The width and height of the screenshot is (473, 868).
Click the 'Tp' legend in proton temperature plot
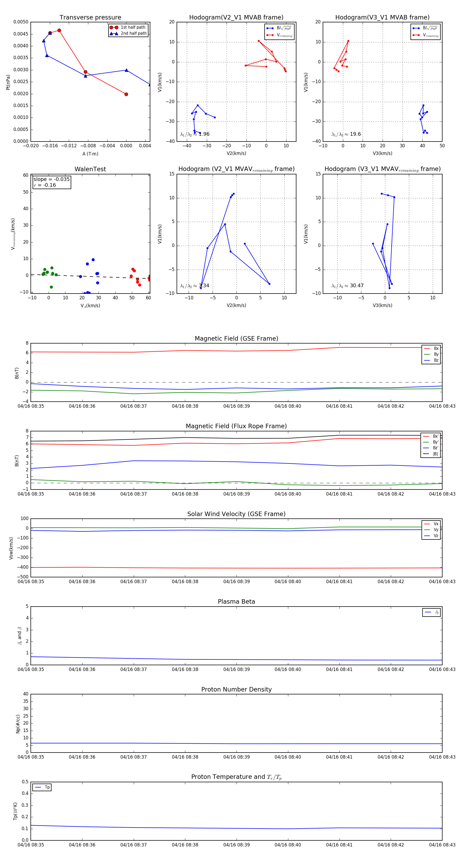pos(42,787)
